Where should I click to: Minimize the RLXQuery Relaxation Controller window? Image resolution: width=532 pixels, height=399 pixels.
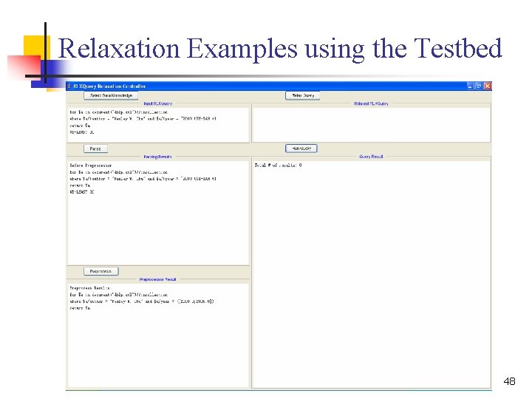pyautogui.click(x=470, y=86)
